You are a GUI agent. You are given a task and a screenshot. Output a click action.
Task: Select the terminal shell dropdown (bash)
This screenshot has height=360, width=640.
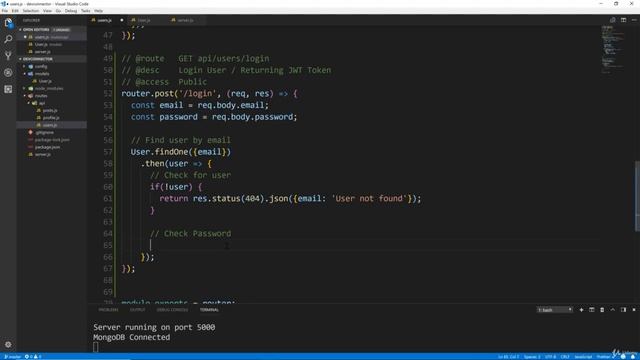point(555,310)
